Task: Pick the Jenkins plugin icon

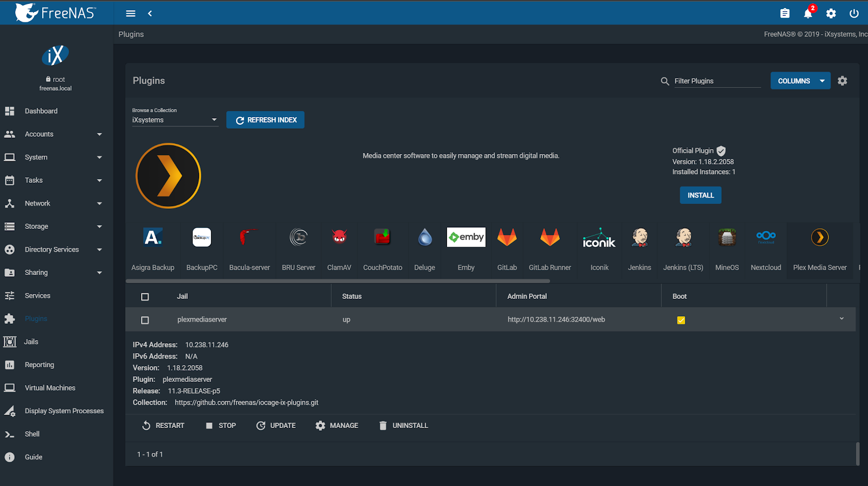Action: pyautogui.click(x=640, y=237)
